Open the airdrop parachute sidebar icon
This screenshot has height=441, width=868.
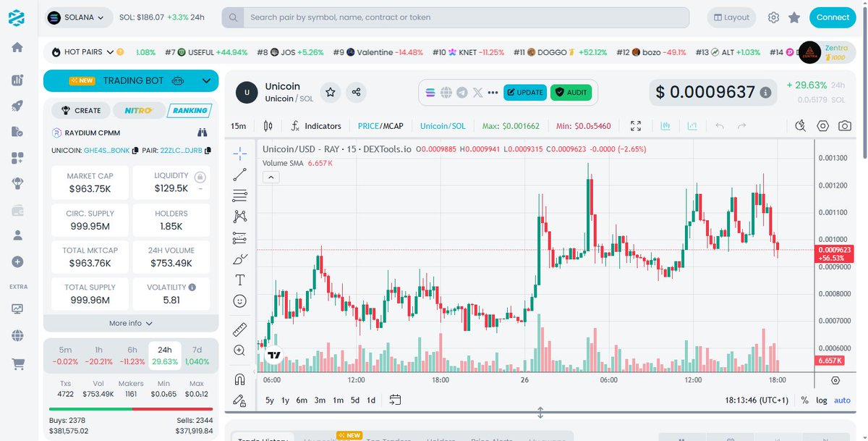tap(17, 183)
